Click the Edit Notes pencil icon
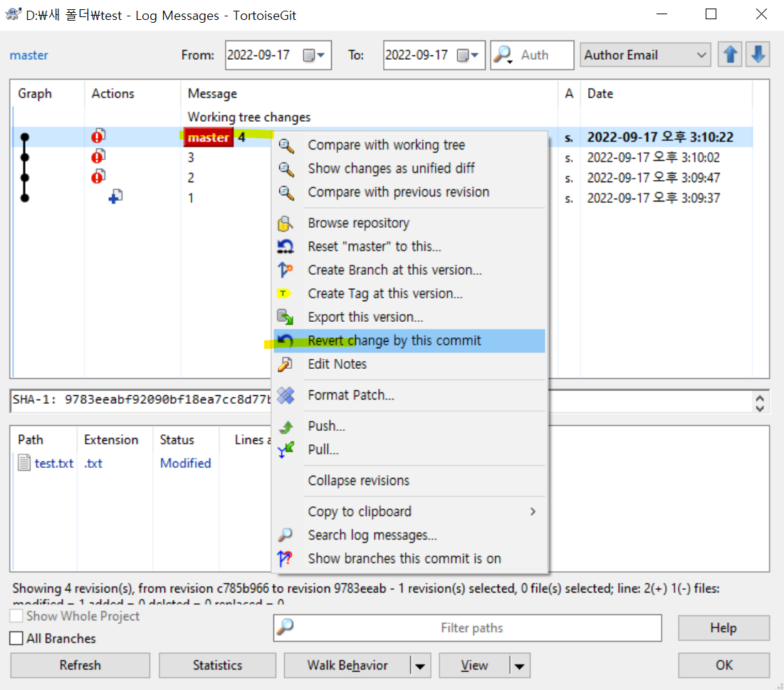Image resolution: width=784 pixels, height=690 pixels. (285, 365)
